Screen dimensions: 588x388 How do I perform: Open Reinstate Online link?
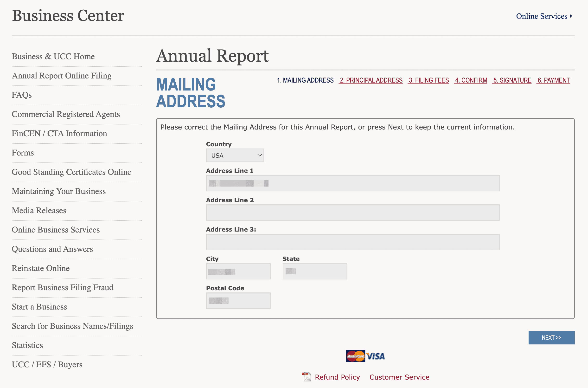(x=41, y=268)
